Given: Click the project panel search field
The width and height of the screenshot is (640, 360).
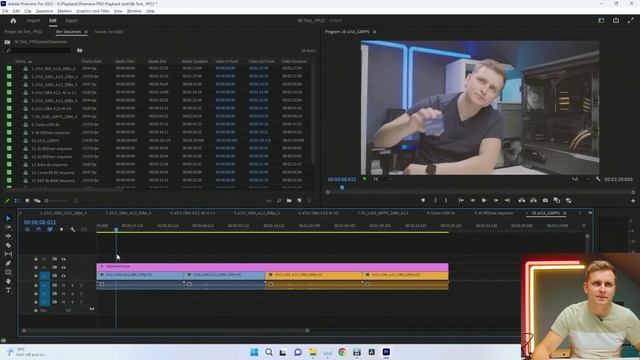Looking at the screenshot, I should (x=39, y=50).
